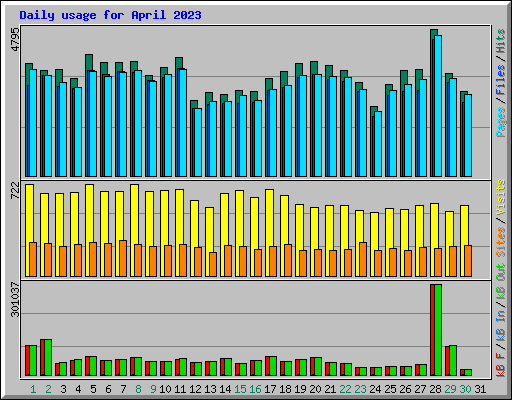Click day 5 on the x-axis
The width and height of the screenshot is (512, 400).
pos(93,389)
